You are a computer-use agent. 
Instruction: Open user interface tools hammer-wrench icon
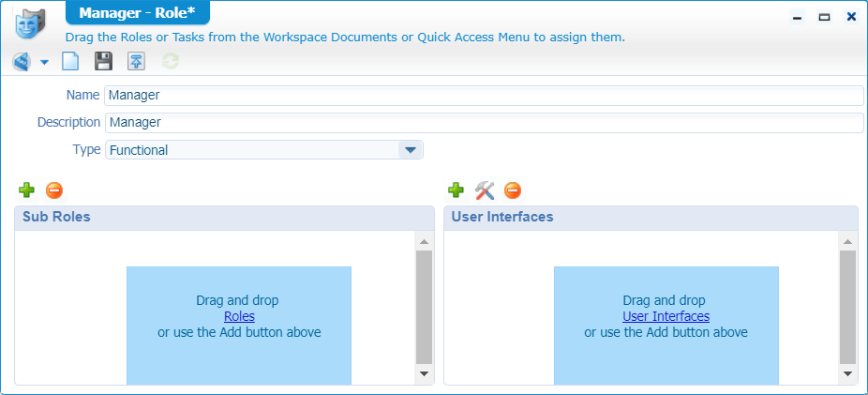[484, 190]
